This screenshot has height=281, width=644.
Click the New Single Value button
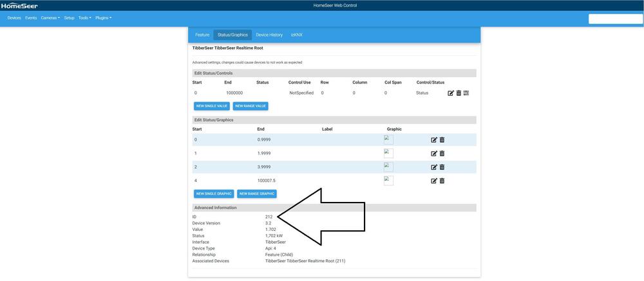211,106
